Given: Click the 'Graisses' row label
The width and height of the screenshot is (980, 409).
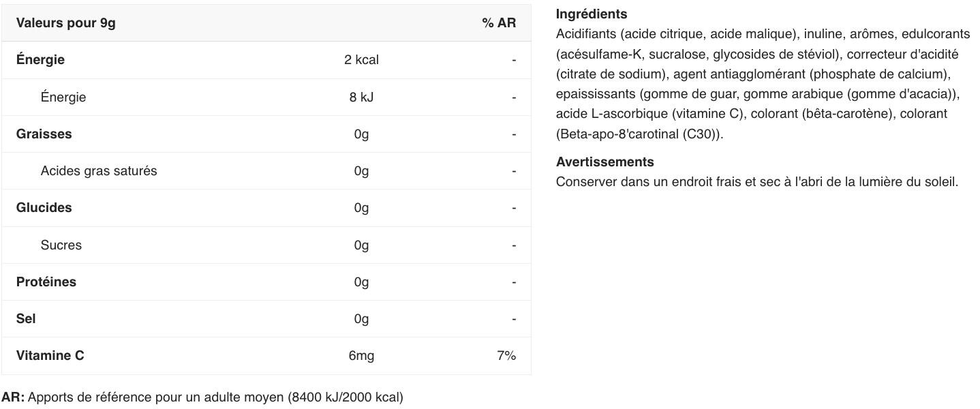Looking at the screenshot, I should click(44, 134).
